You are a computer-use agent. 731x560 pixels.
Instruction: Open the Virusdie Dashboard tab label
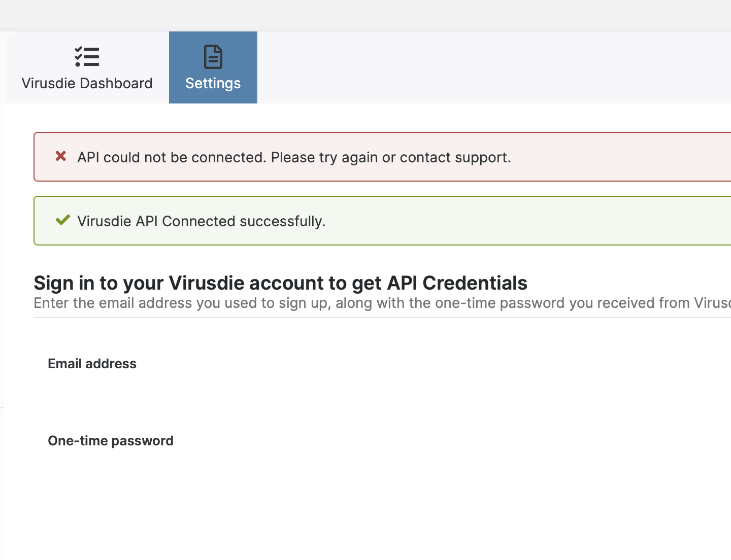(x=87, y=83)
